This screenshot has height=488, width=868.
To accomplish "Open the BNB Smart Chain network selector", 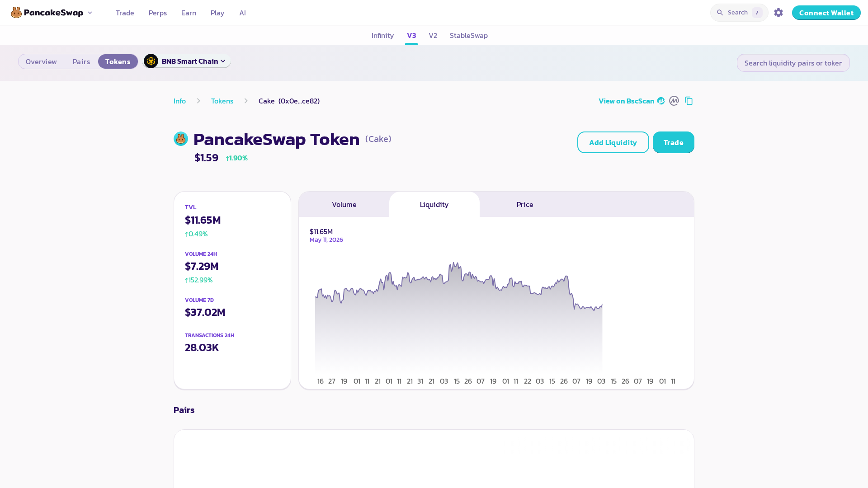I will pos(187,61).
